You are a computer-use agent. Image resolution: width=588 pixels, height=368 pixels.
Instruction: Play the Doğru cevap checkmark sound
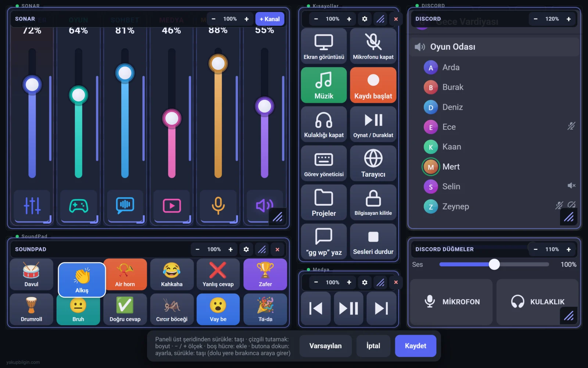tap(125, 309)
